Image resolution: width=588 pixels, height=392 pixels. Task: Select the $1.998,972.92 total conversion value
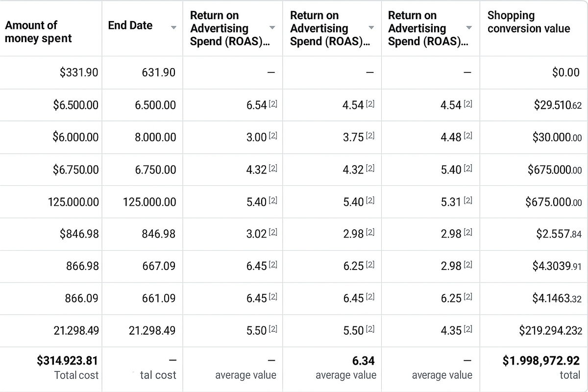click(x=541, y=361)
